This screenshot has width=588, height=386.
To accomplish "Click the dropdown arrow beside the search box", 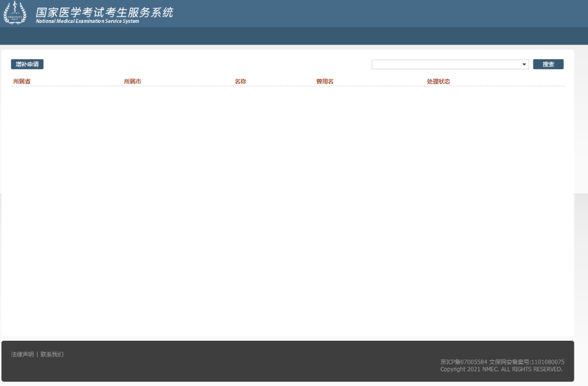I will 523,64.
